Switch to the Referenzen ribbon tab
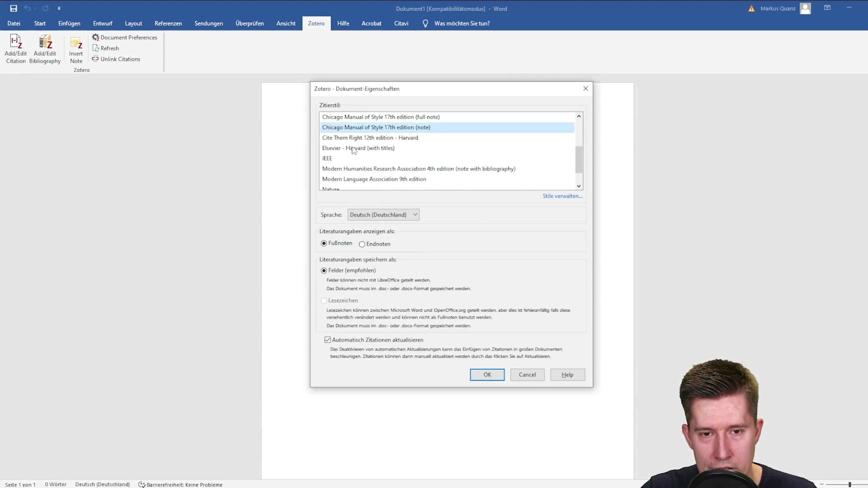This screenshot has height=488, width=868. (x=168, y=23)
